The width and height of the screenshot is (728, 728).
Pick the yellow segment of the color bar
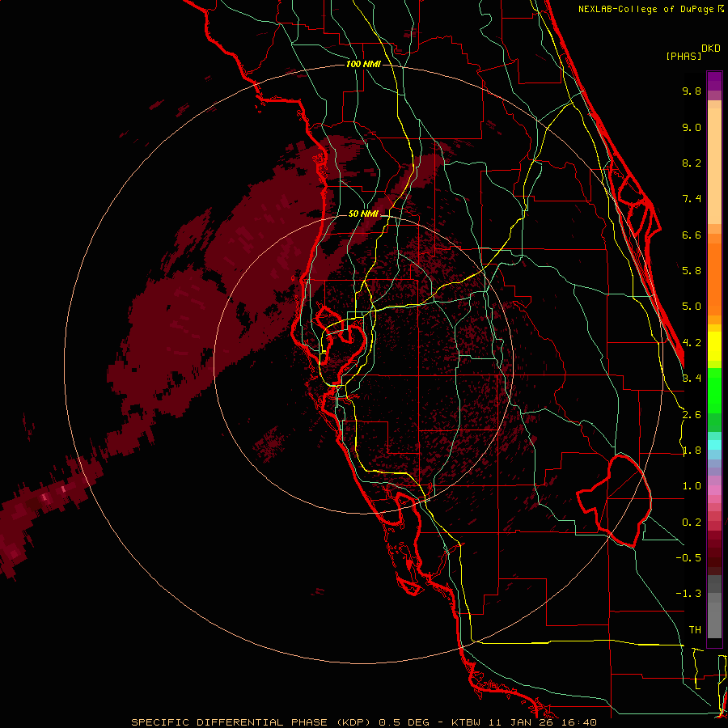pos(714,346)
